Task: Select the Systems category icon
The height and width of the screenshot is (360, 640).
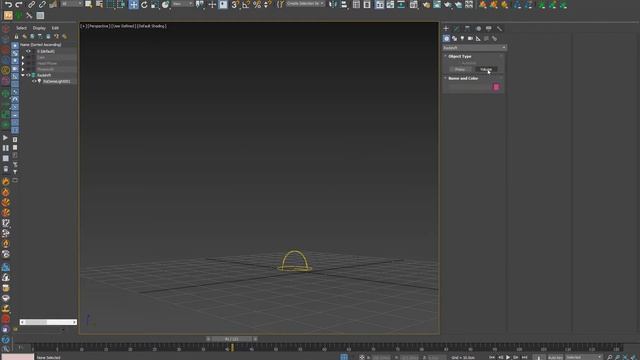Action: (494, 38)
